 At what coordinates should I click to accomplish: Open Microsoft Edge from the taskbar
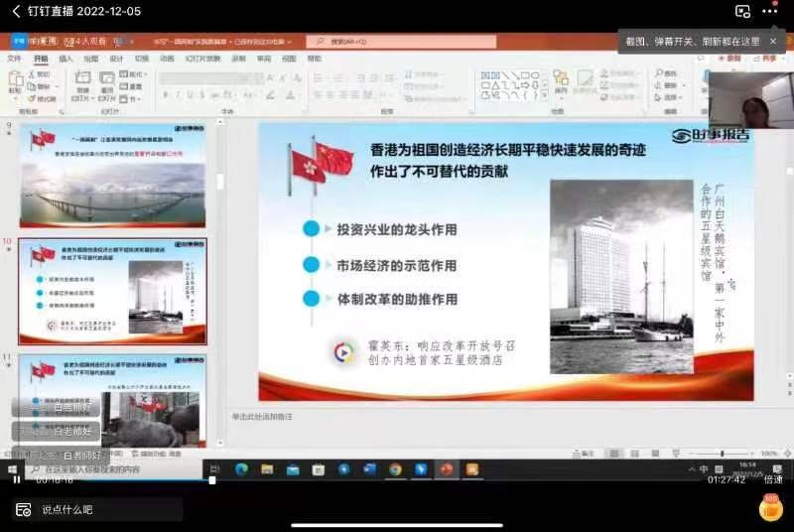241,469
